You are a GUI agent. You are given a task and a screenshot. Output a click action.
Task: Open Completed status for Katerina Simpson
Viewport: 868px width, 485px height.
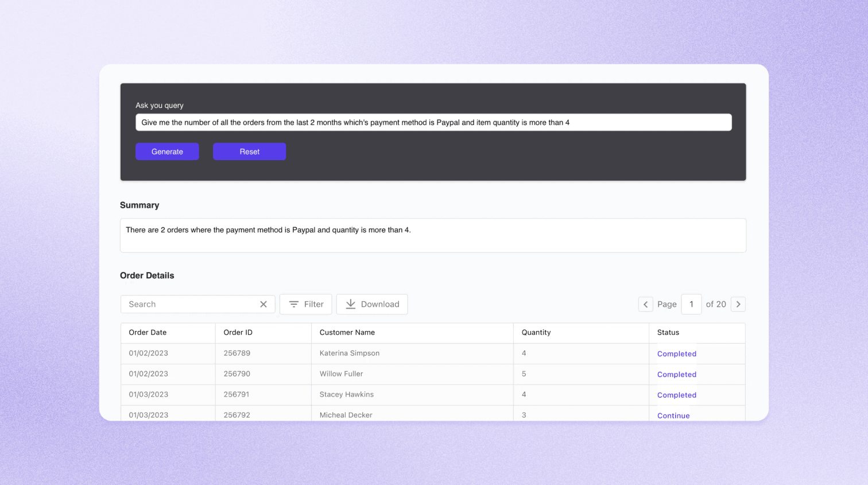click(x=676, y=354)
